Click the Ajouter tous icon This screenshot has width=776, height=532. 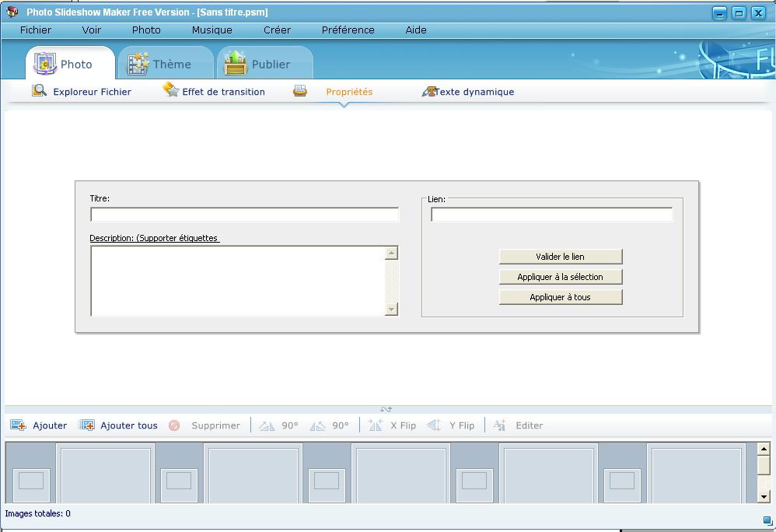pos(87,425)
